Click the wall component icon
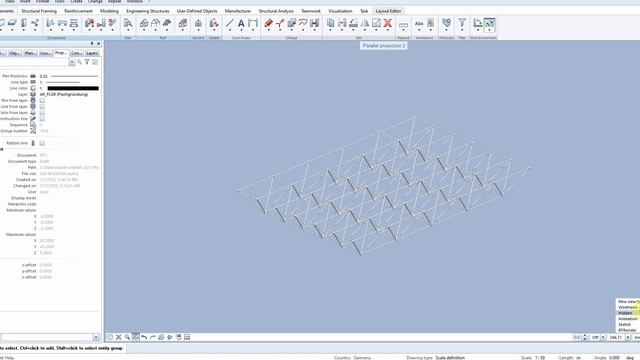 24,23
